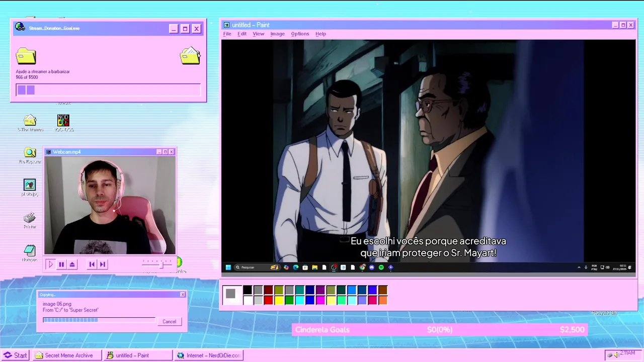Click the Copying progress bar

pos(99,320)
